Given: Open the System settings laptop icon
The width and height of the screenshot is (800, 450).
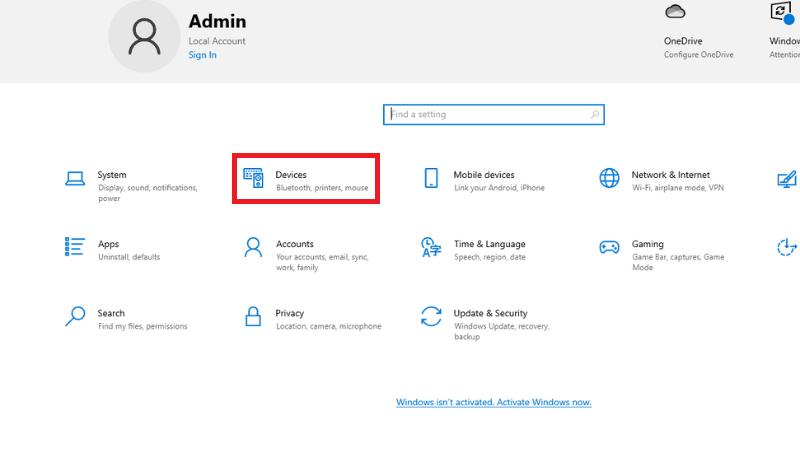Looking at the screenshot, I should [x=75, y=179].
